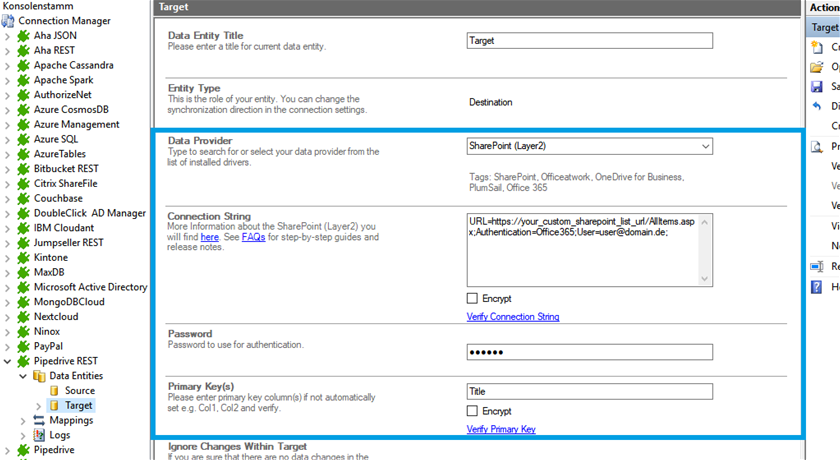The image size is (840, 460).
Task: Click the Help question mark icon
Action: click(817, 286)
